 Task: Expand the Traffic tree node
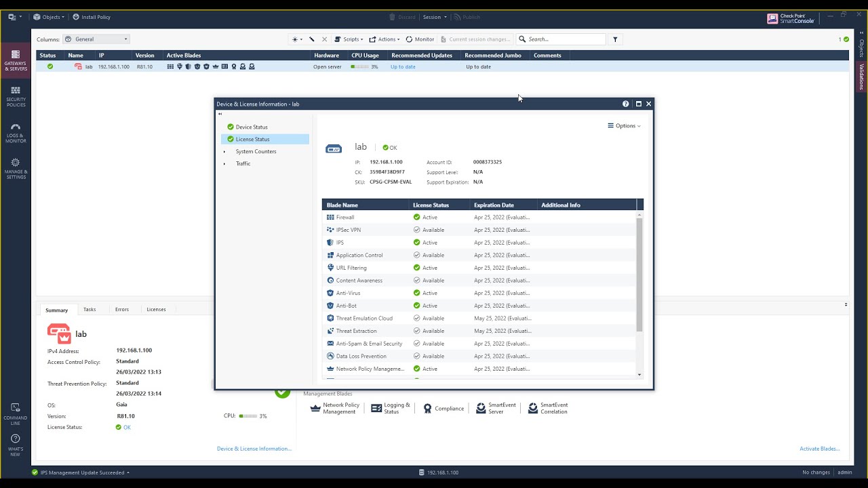point(224,164)
